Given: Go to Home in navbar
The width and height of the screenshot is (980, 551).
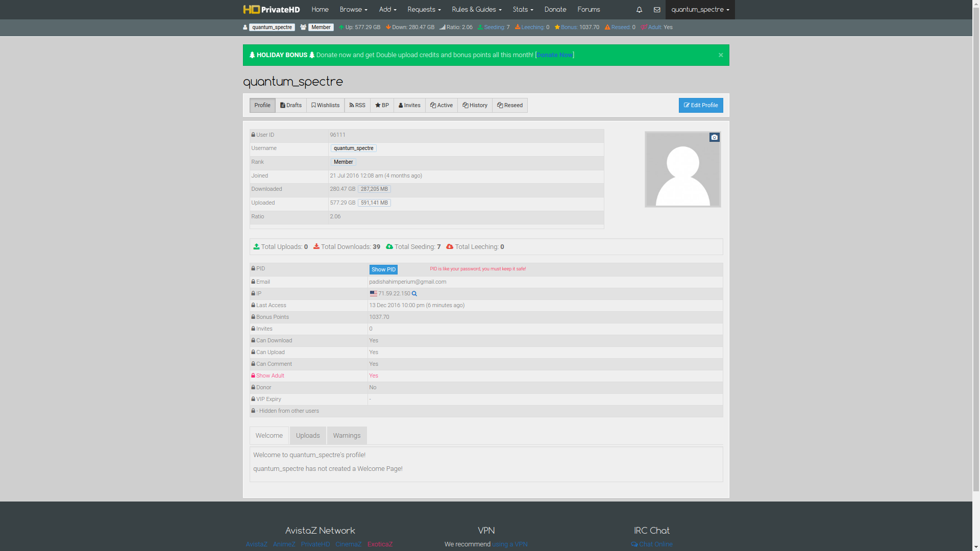Looking at the screenshot, I should (x=320, y=10).
